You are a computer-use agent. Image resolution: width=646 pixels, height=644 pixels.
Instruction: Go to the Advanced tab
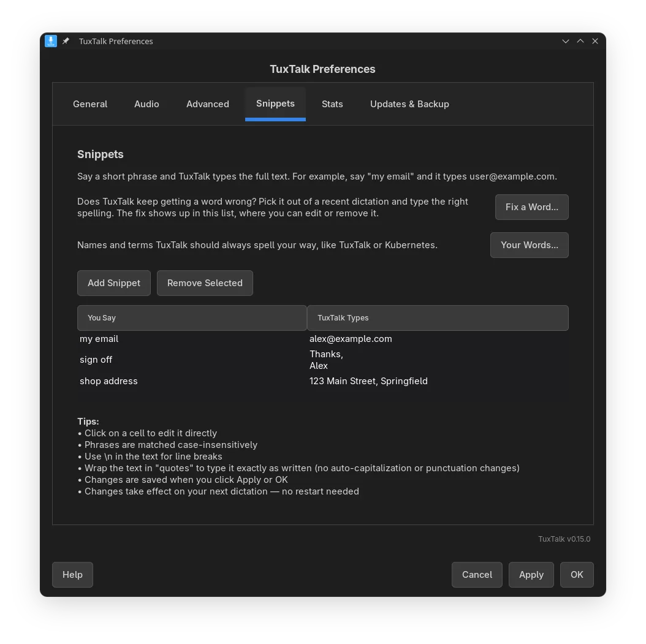tap(208, 104)
